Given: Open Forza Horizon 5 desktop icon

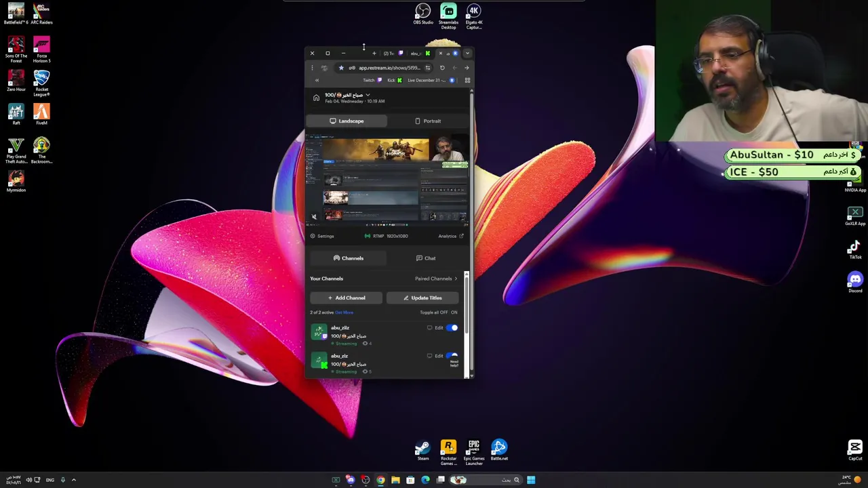Looking at the screenshot, I should [x=41, y=49].
